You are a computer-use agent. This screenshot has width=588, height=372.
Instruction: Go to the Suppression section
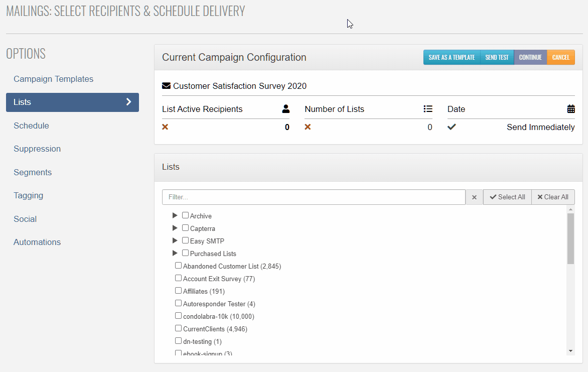click(37, 149)
